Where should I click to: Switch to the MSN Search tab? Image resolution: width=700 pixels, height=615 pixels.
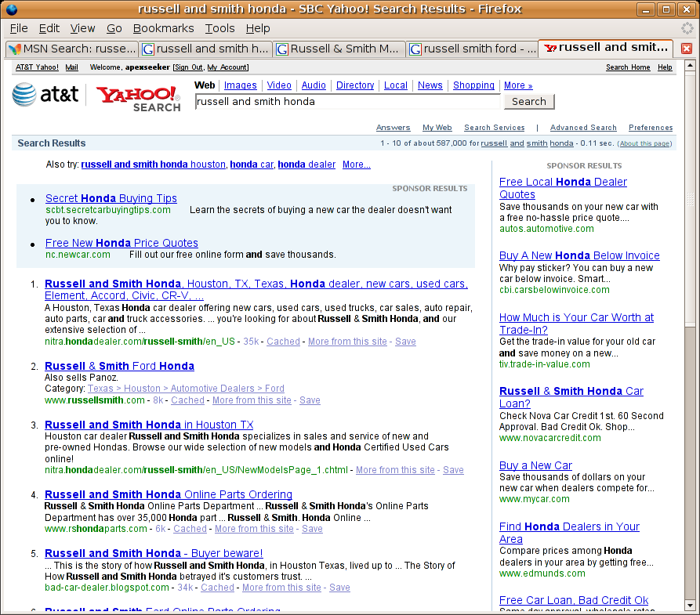click(x=72, y=49)
